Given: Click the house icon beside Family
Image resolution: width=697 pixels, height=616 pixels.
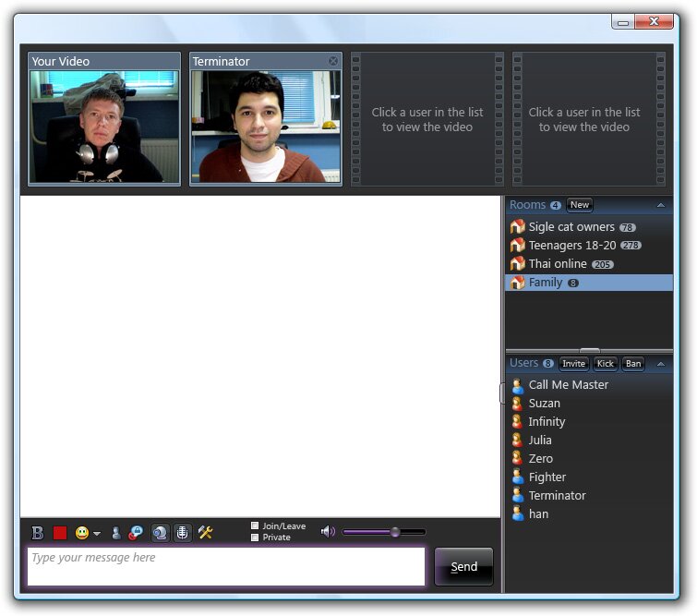Looking at the screenshot, I should pyautogui.click(x=517, y=282).
